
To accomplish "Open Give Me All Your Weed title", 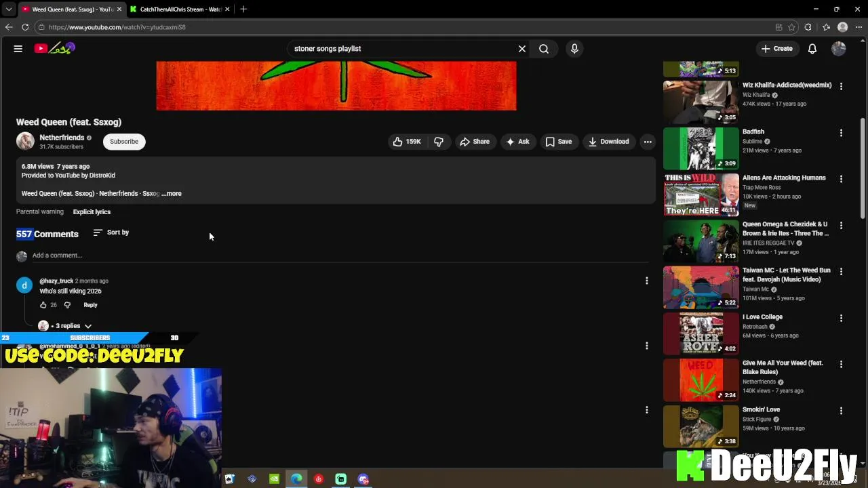I will coord(783,367).
